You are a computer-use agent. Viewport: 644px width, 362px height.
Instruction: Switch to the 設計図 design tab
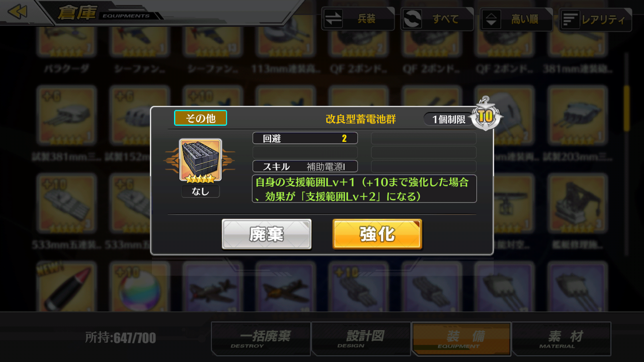[361, 339]
